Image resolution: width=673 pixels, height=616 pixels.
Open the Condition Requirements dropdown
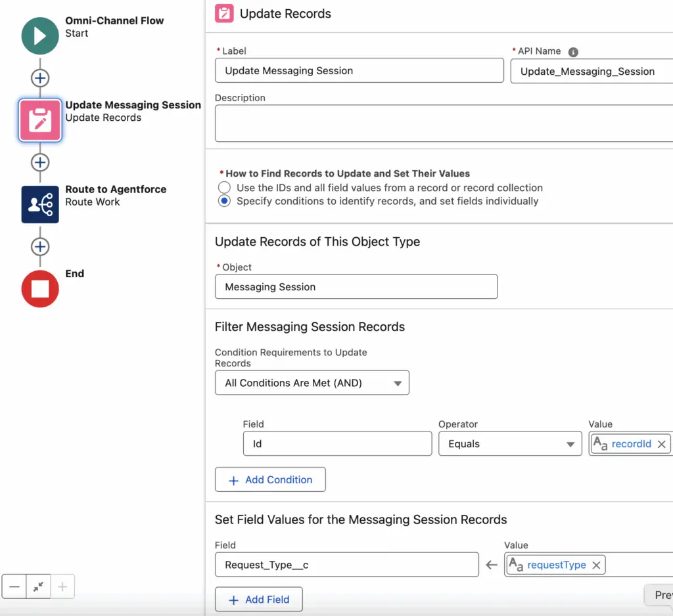click(312, 383)
